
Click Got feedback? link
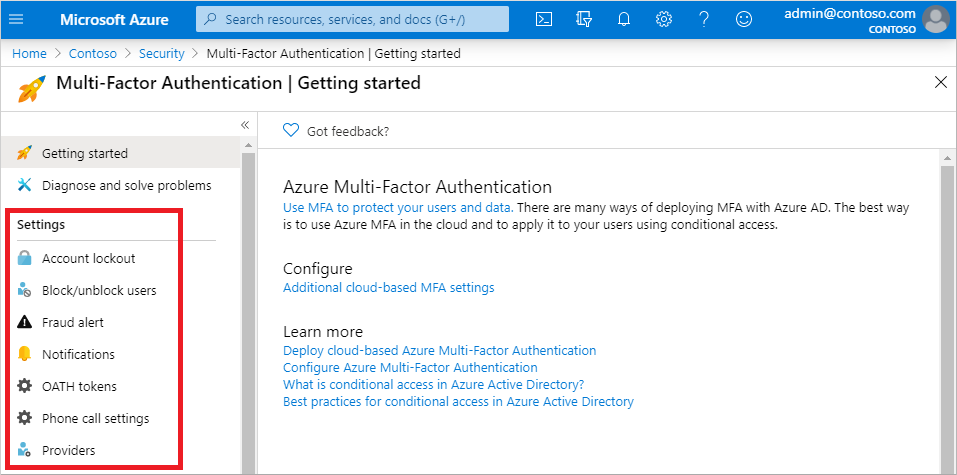pyautogui.click(x=348, y=131)
